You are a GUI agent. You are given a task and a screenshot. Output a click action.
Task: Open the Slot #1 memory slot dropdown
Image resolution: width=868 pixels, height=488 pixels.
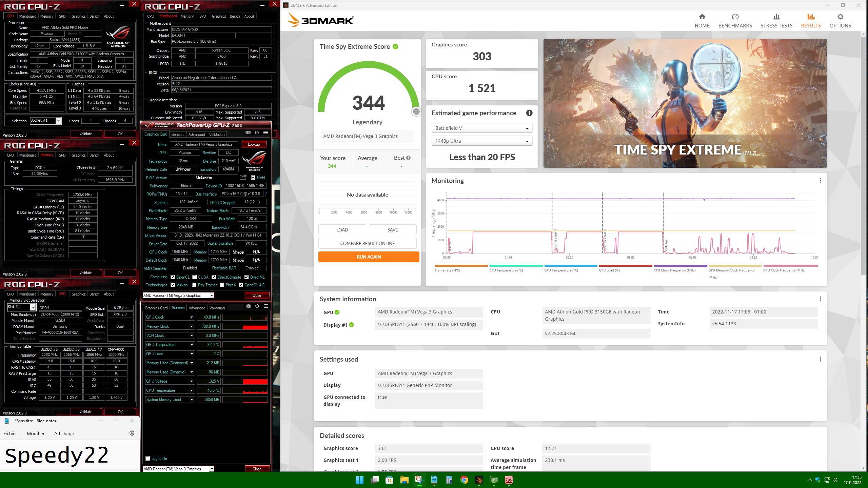coord(21,307)
